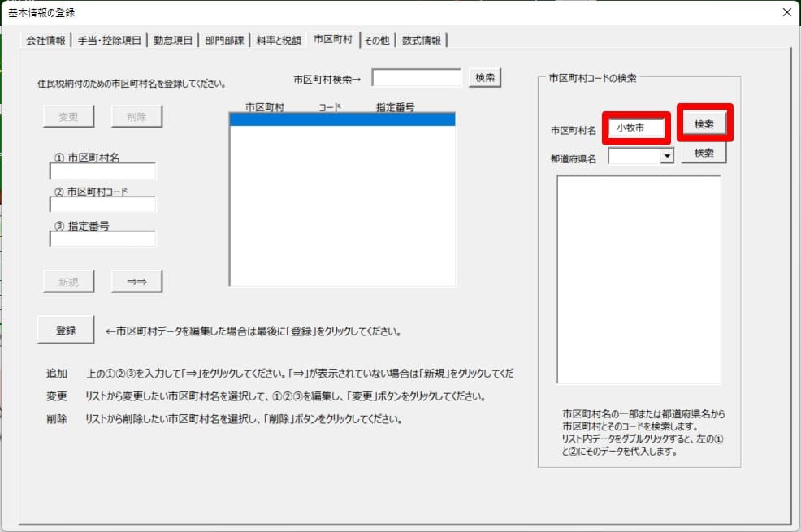Switch to the その他 tab
801x532 pixels.
coord(377,40)
